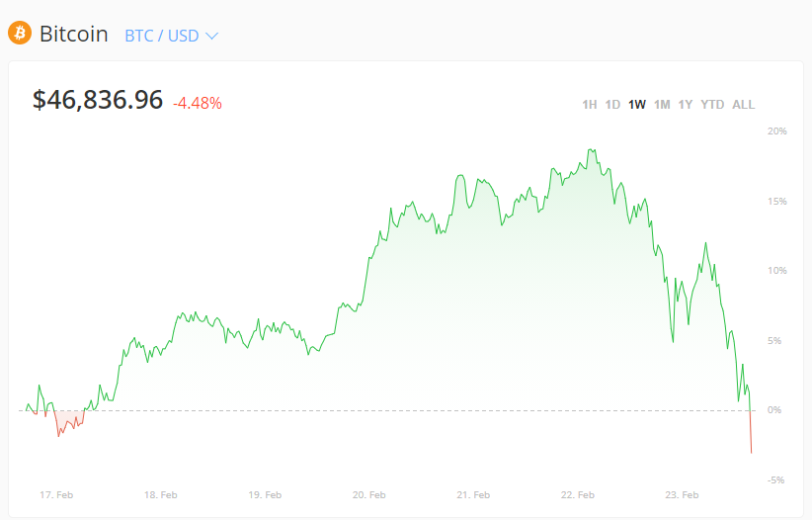
Task: Click the Bitcoin title text
Action: point(74,35)
